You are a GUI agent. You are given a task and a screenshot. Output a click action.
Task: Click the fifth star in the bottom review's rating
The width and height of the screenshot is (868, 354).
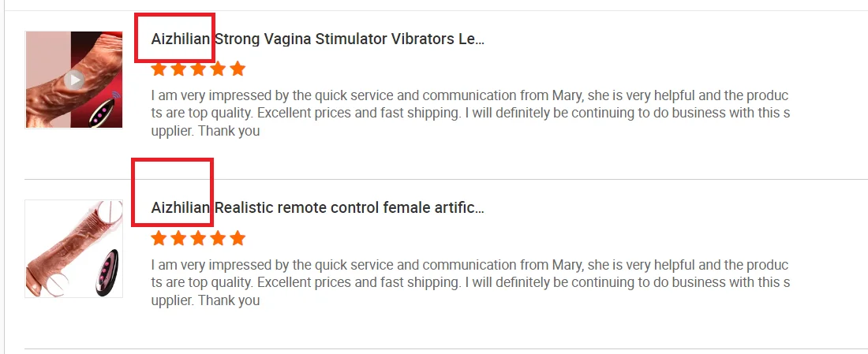click(238, 238)
